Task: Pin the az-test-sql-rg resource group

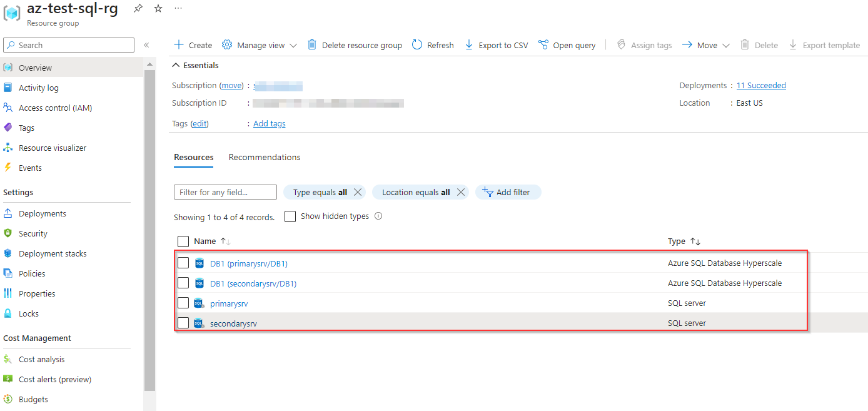Action: click(138, 9)
